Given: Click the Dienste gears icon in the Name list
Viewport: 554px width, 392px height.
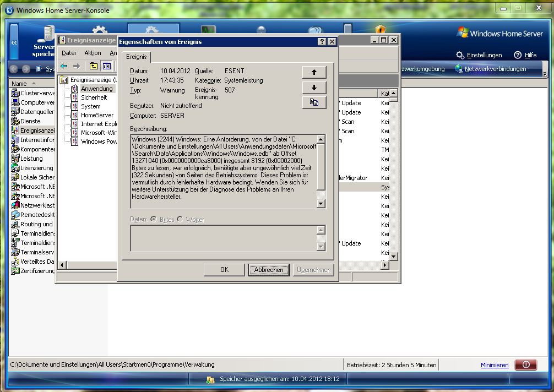Looking at the screenshot, I should [15, 121].
